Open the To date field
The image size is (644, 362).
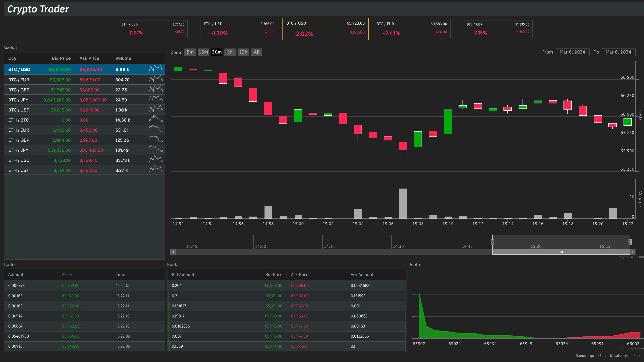click(618, 52)
